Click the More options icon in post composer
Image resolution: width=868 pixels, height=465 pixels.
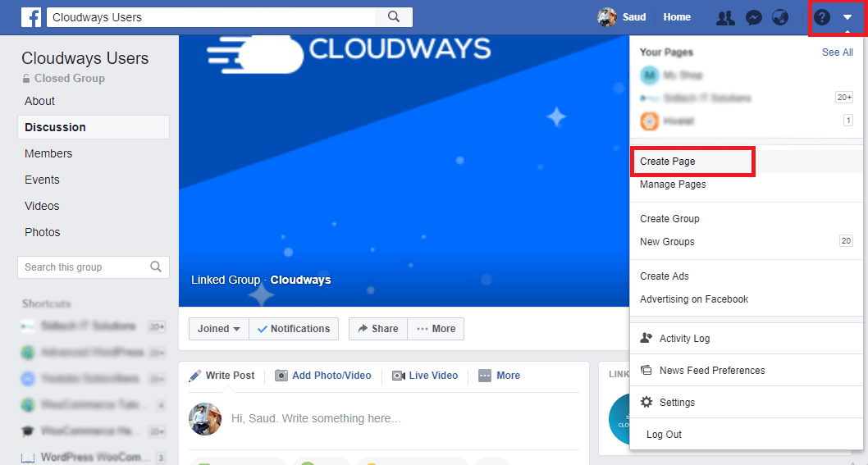(485, 376)
